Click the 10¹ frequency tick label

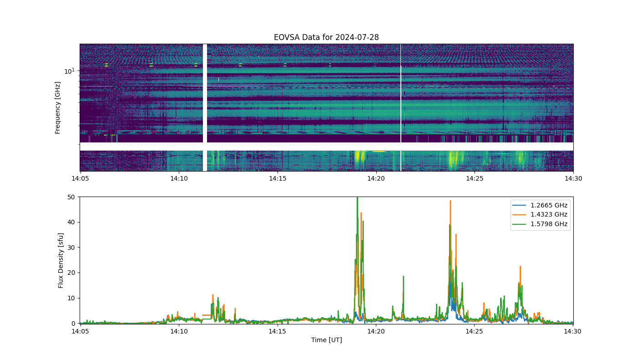[x=69, y=71]
